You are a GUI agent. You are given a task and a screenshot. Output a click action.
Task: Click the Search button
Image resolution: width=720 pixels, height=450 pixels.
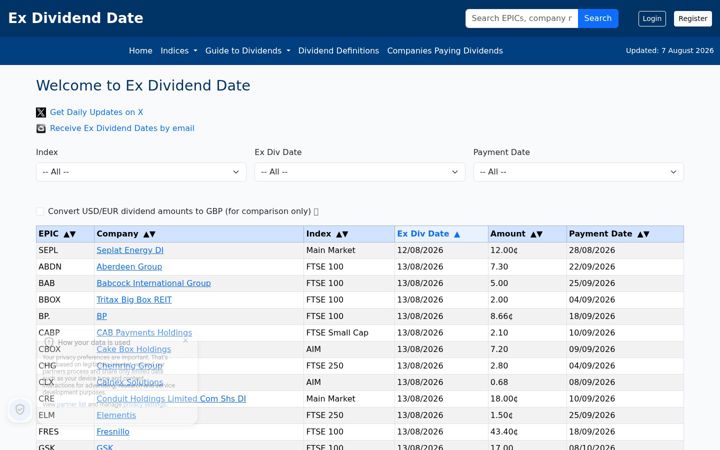pos(598,18)
